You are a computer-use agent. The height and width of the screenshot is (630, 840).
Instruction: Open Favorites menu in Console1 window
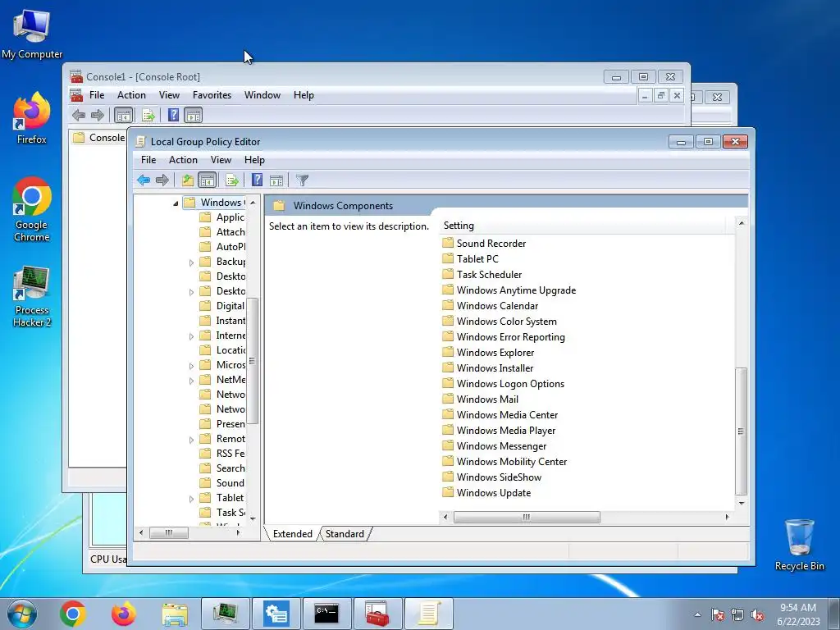click(x=212, y=95)
